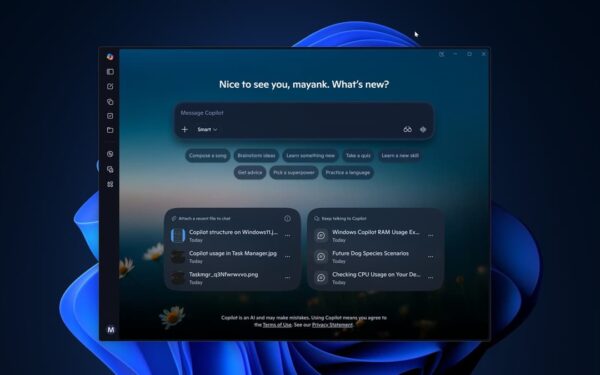
Task: Click the Brainstorm ideas suggestion
Action: click(256, 156)
